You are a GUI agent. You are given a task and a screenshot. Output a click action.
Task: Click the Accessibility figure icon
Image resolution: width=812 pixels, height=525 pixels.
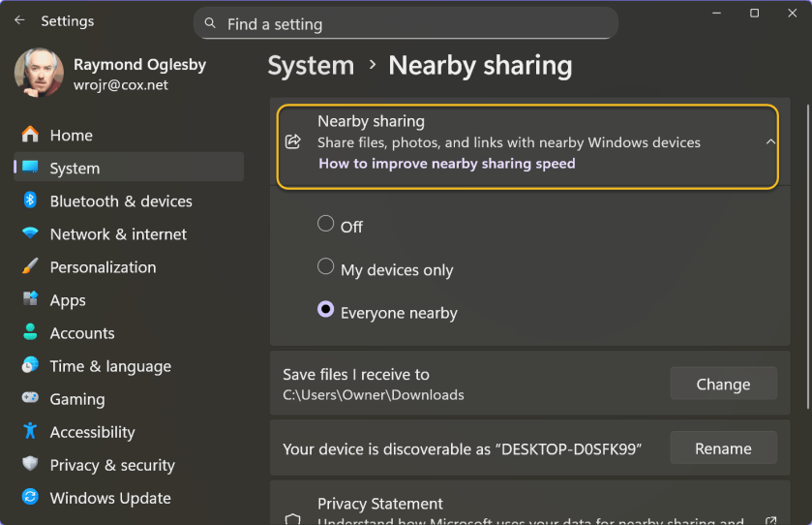point(30,431)
